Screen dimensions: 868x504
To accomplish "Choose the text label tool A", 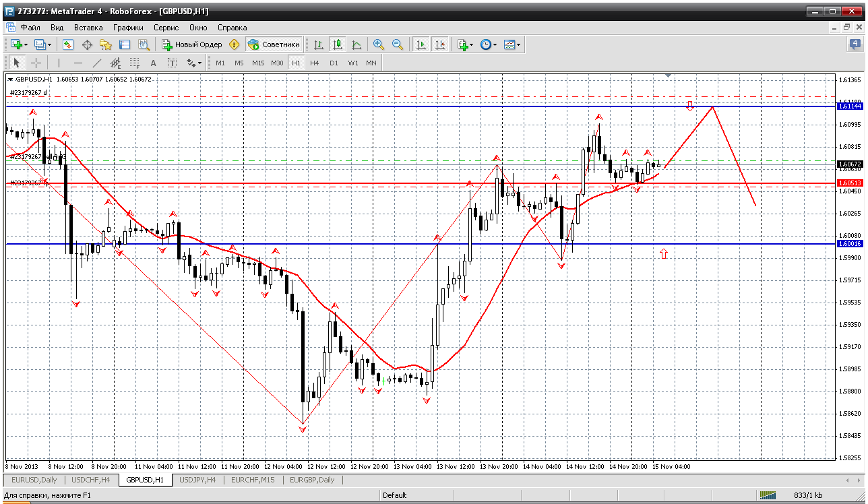I will click(153, 63).
